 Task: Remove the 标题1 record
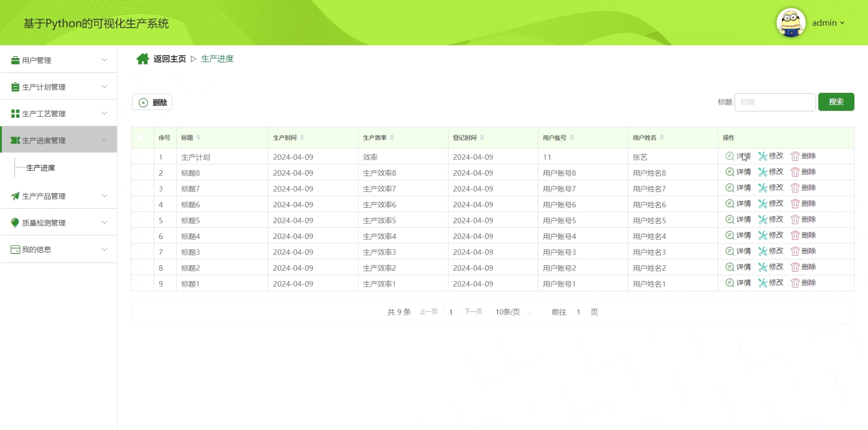[803, 283]
